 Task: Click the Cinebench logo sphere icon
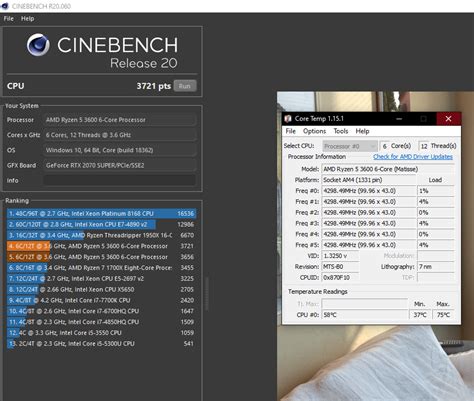(38, 45)
